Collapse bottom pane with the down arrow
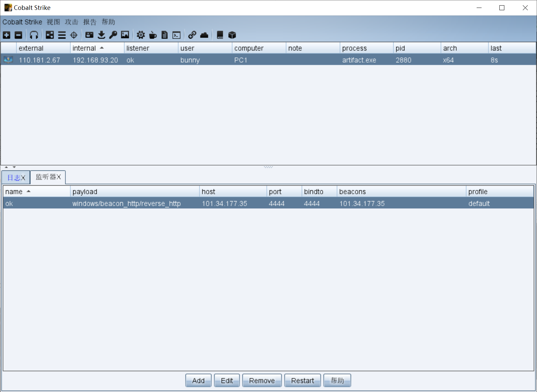Image resolution: width=537 pixels, height=392 pixels. tap(14, 167)
